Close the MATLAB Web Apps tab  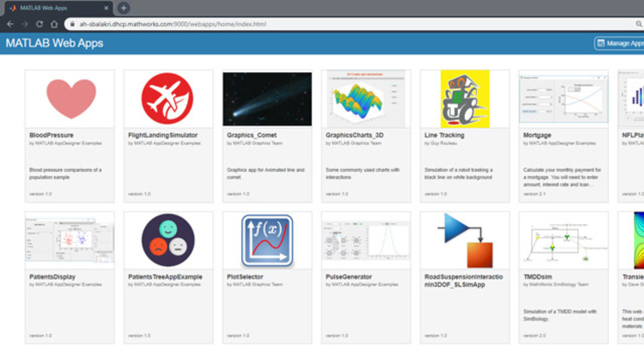pos(107,8)
